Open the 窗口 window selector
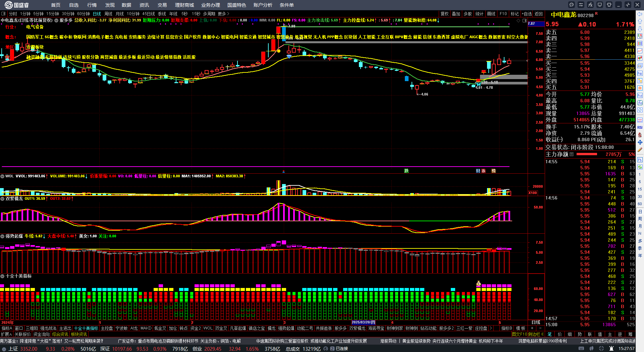Image resolution: width=644 pixels, height=352 pixels. point(19,328)
